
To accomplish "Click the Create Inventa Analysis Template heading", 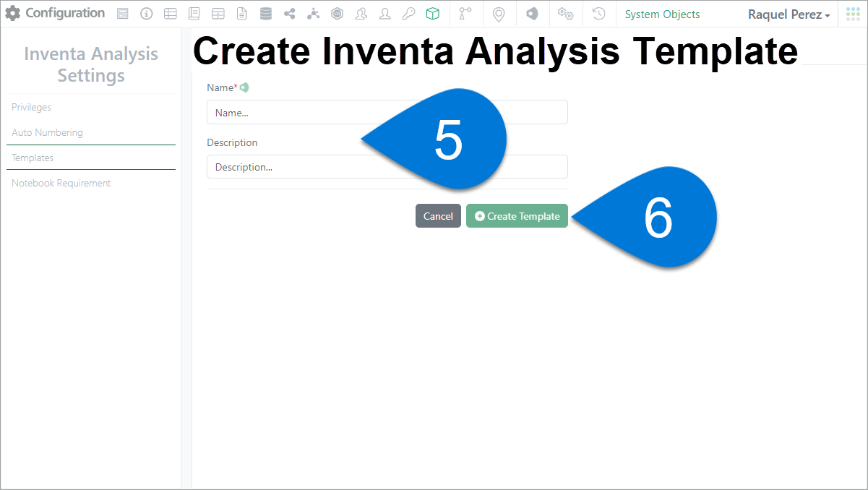I will [495, 51].
